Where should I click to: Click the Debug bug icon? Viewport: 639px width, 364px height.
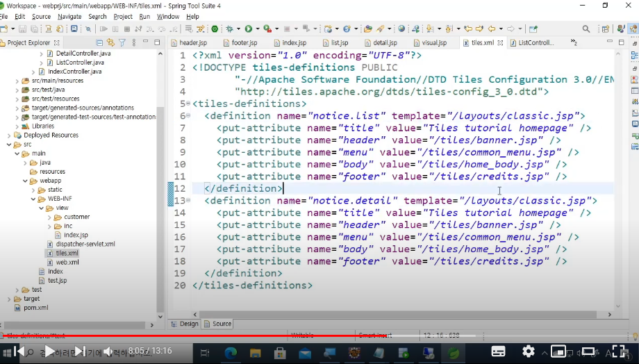click(230, 29)
